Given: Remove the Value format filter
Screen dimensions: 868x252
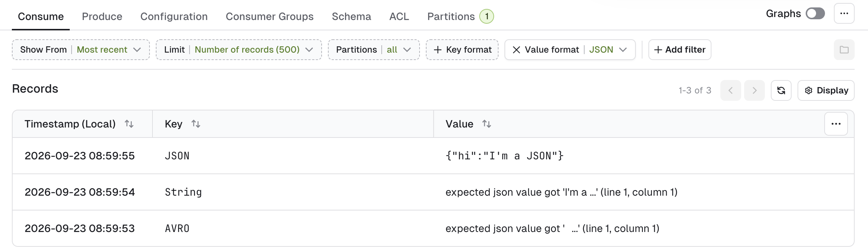Looking at the screenshot, I should 516,50.
